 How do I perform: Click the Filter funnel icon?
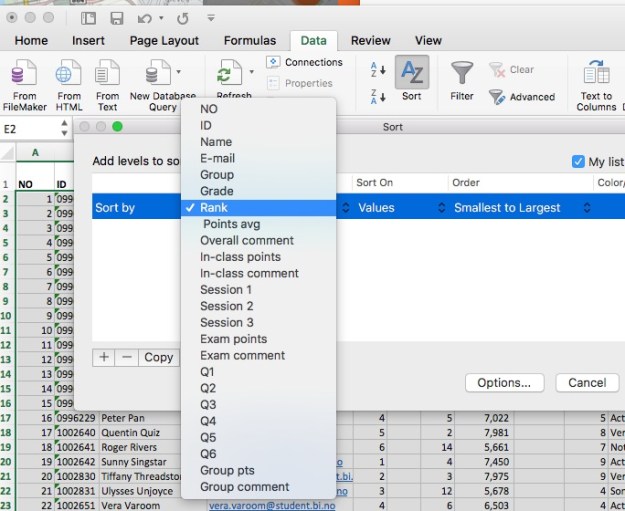461,73
